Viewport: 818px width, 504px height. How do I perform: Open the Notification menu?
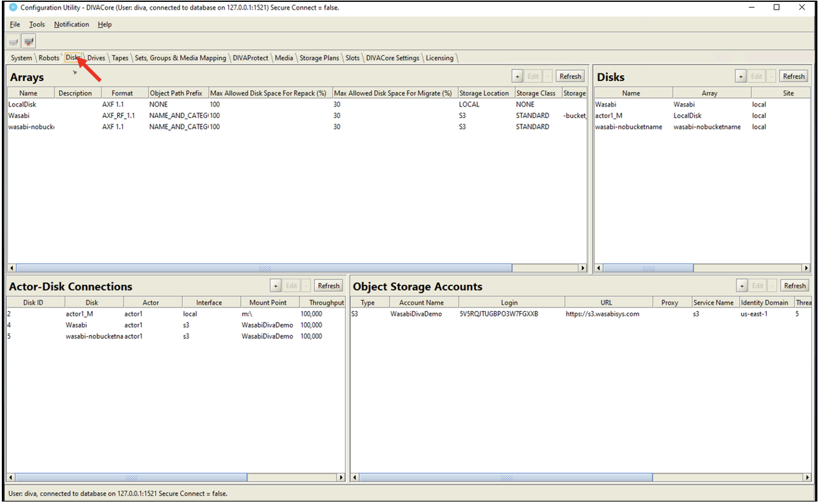(71, 24)
